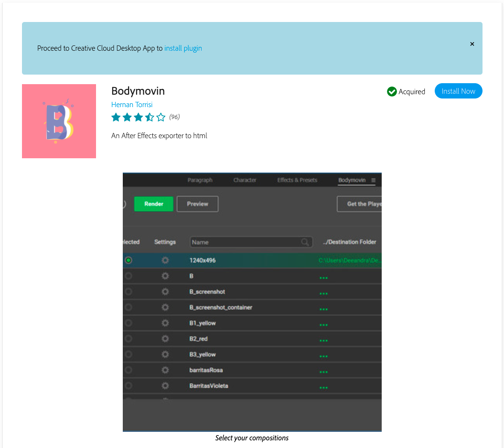Open settings gear for B_screenshot
The width and height of the screenshot is (504, 448).
click(165, 292)
